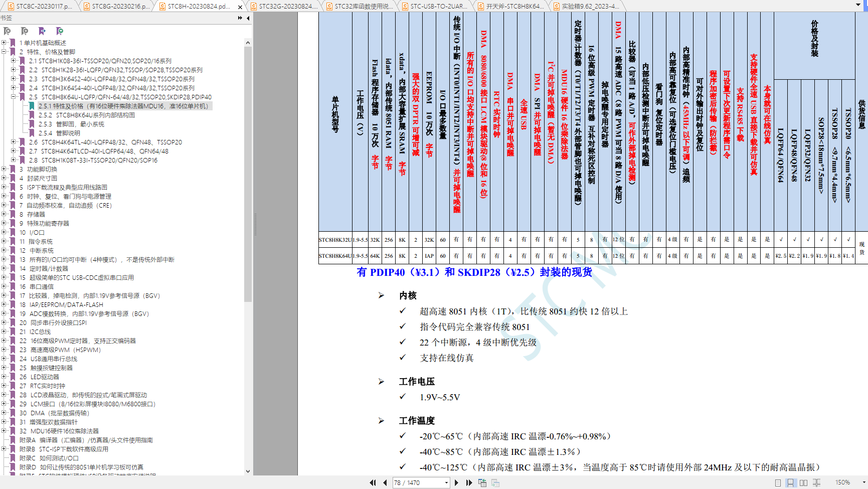Open bookmark 27 RTC实时时钟

[x=42, y=386]
